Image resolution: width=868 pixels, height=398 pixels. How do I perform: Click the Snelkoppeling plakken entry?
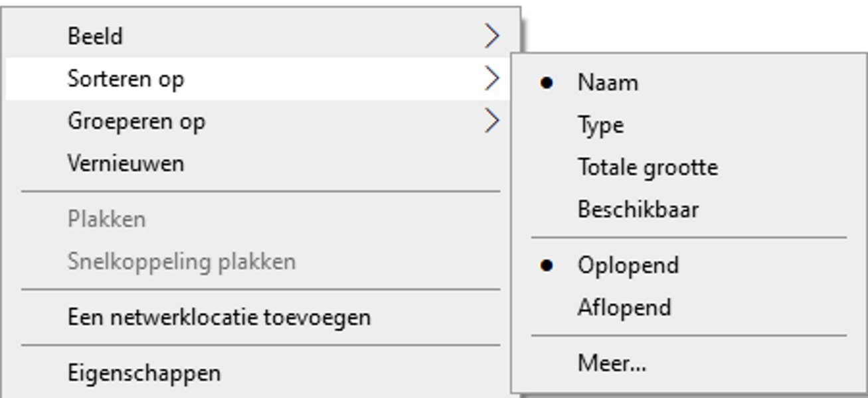click(x=181, y=261)
